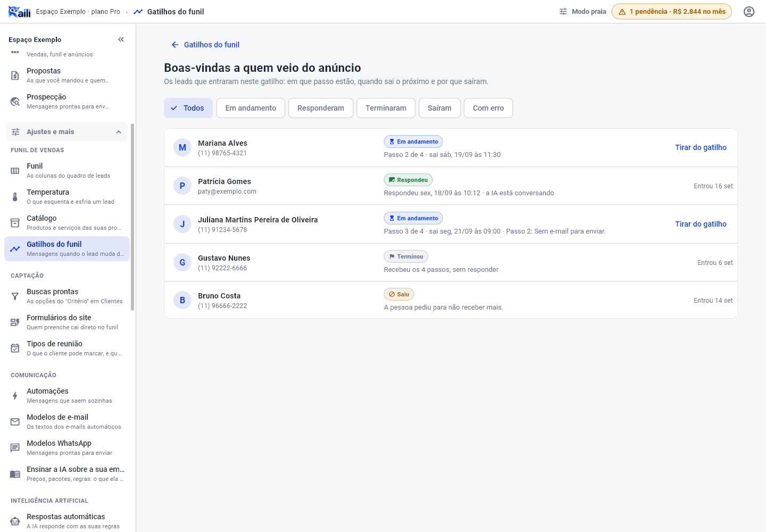Filter leads by Terminaram

[x=386, y=108]
